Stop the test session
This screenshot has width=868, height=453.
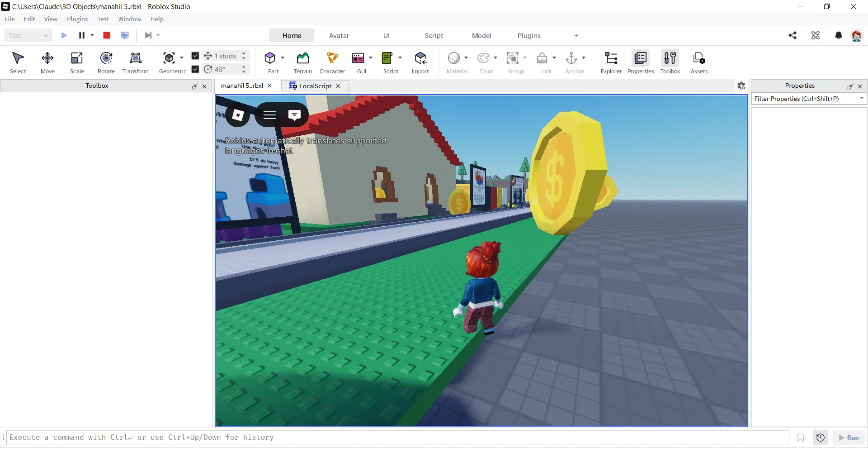click(107, 35)
